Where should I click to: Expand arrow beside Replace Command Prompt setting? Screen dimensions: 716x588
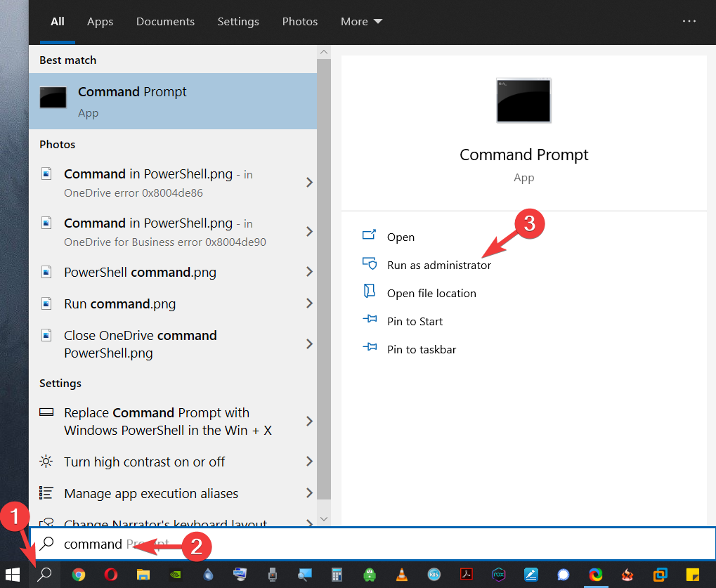[309, 421]
